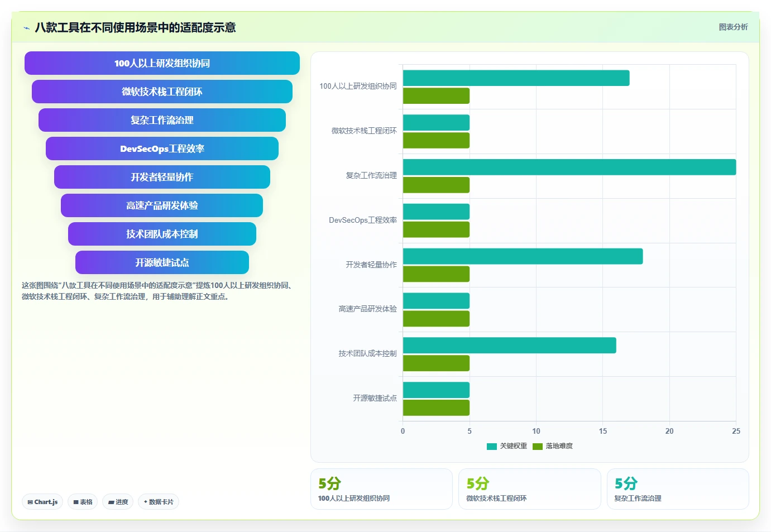Open the 5分 card for 100人以上研发组织协同
Image resolution: width=771 pixels, height=532 pixels.
pos(381,489)
